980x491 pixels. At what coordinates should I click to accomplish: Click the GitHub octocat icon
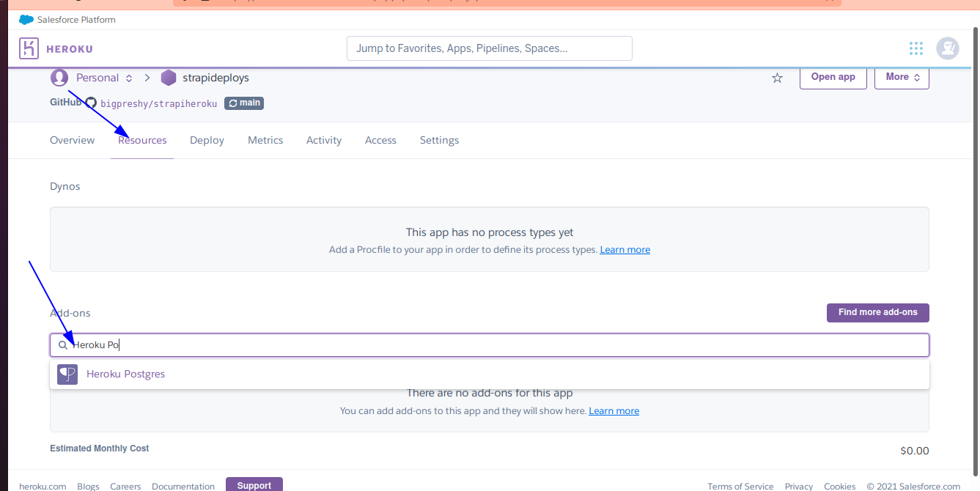coord(91,103)
